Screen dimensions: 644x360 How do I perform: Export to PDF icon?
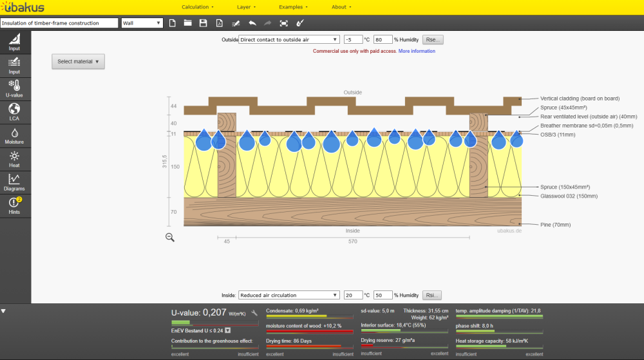[220, 23]
